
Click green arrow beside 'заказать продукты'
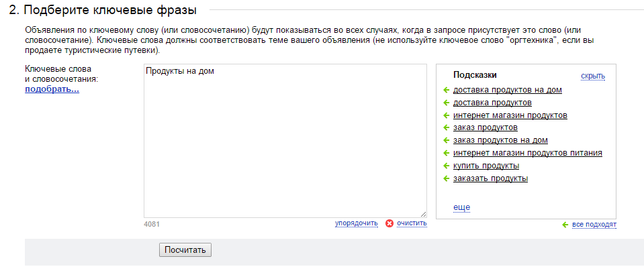click(447, 179)
